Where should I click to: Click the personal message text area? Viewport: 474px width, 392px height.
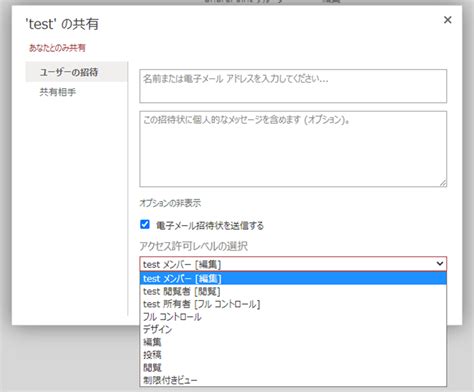pos(293,149)
